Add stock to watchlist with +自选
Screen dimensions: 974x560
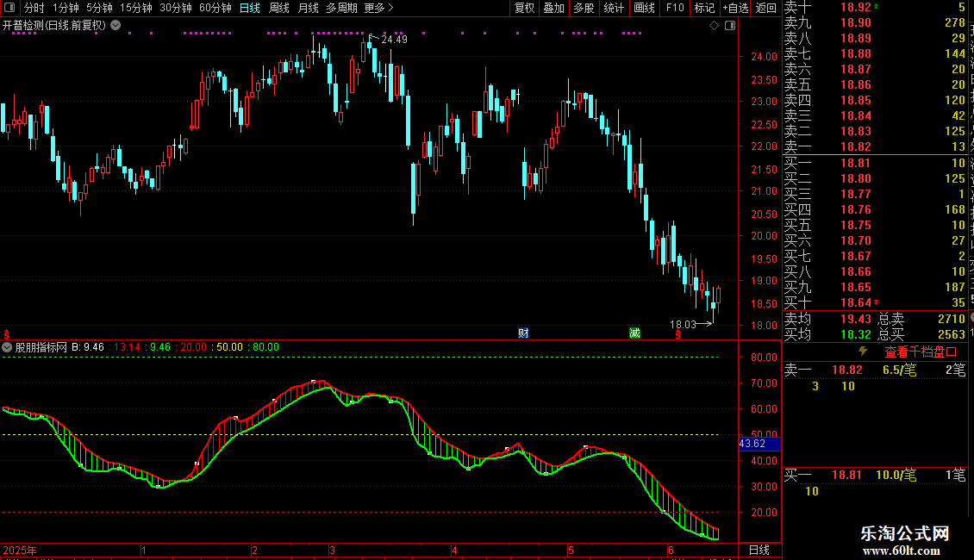point(735,8)
